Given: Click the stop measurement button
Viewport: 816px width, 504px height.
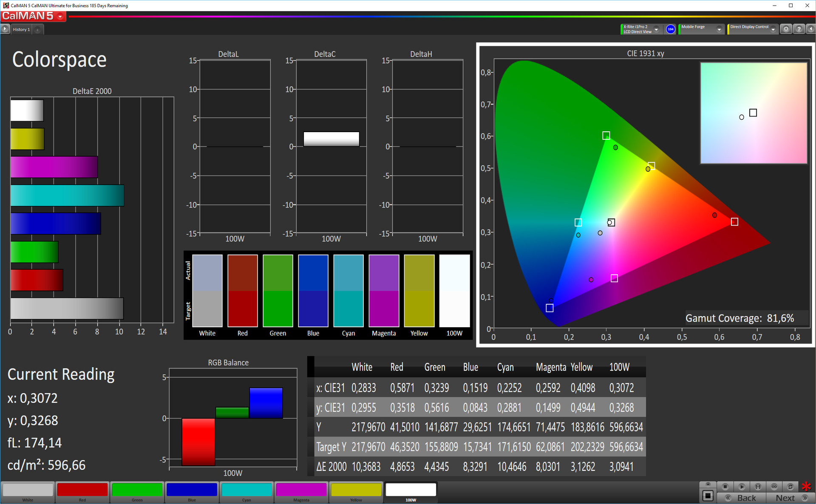Looking at the screenshot, I should coord(725,487).
